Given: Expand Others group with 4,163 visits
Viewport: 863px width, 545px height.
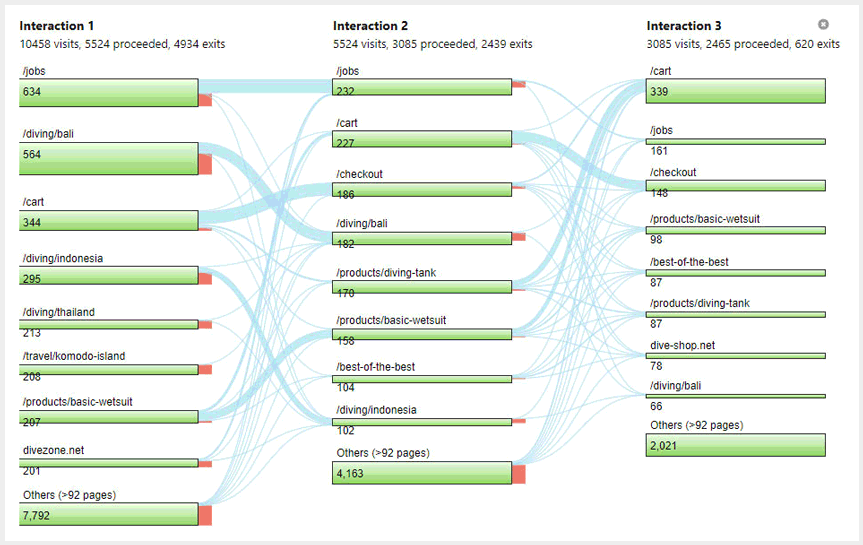Looking at the screenshot, I should (422, 473).
